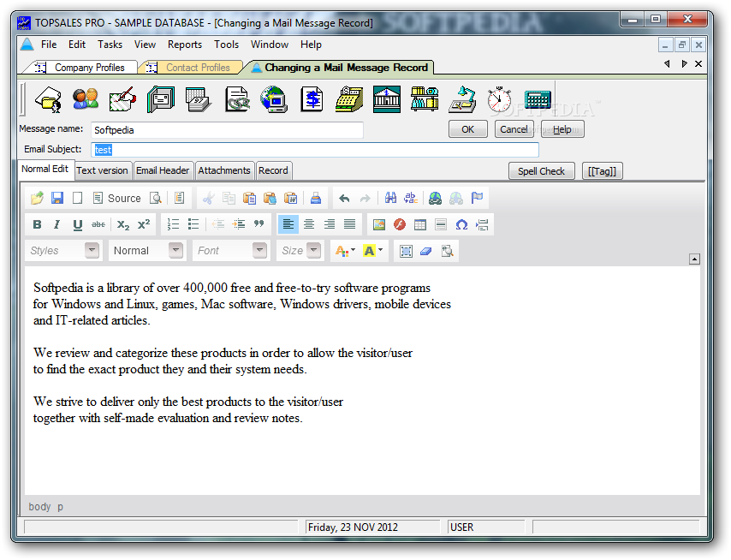Screen dimensions: 731x560
Task: Insert Flash object icon
Action: [x=400, y=224]
